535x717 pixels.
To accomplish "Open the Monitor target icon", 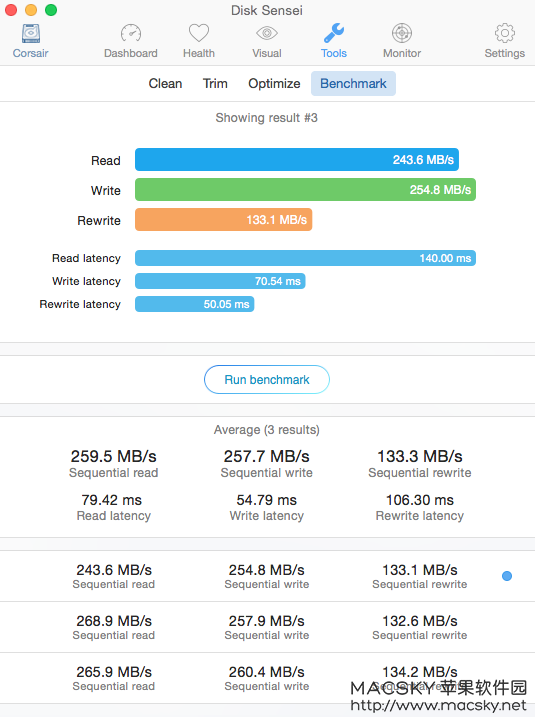I will click(x=402, y=33).
